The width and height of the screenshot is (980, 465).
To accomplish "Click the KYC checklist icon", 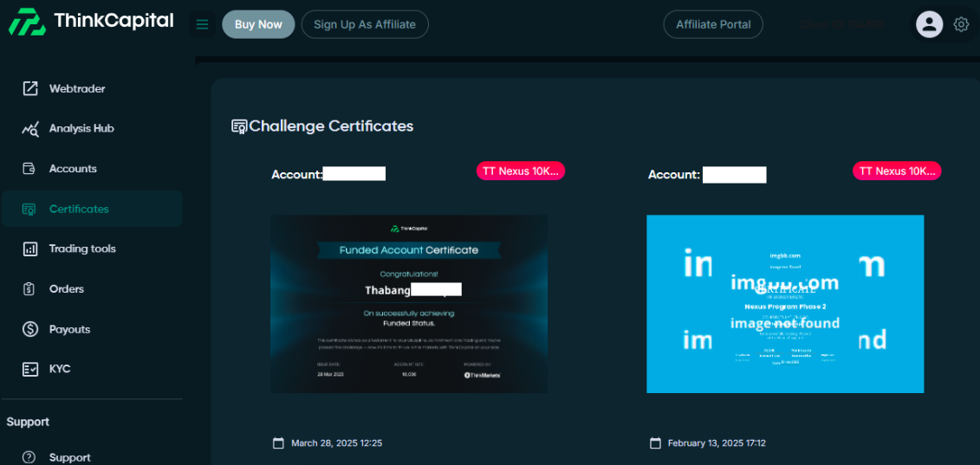I will (30, 369).
